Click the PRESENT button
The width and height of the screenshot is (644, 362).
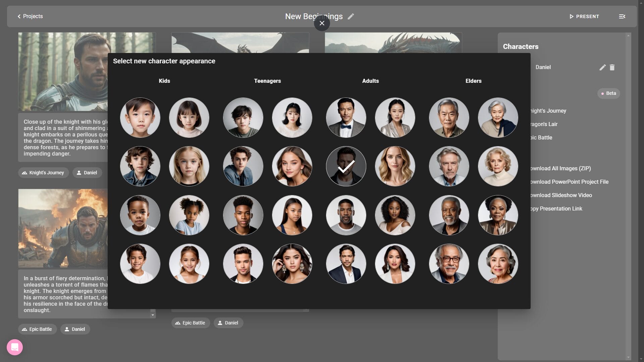click(x=584, y=16)
